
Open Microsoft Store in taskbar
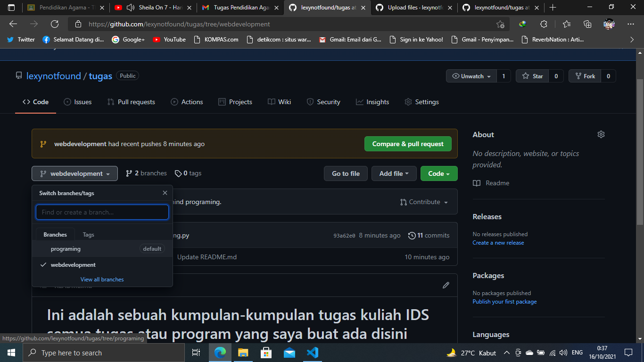click(x=266, y=353)
